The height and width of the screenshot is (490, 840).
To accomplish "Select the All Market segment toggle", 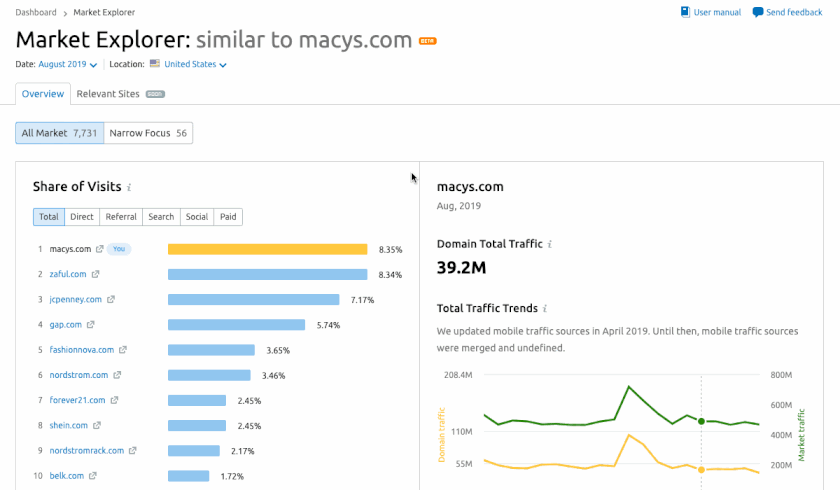I will click(x=59, y=133).
